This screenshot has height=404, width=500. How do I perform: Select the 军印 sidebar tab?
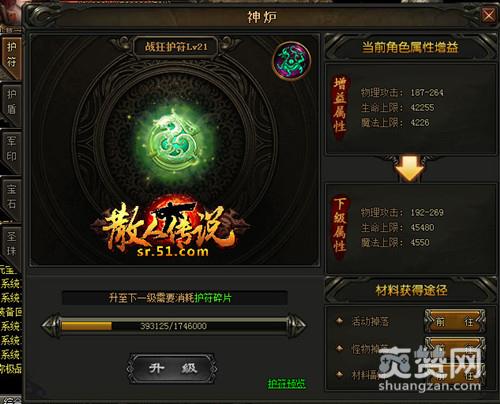(11, 149)
